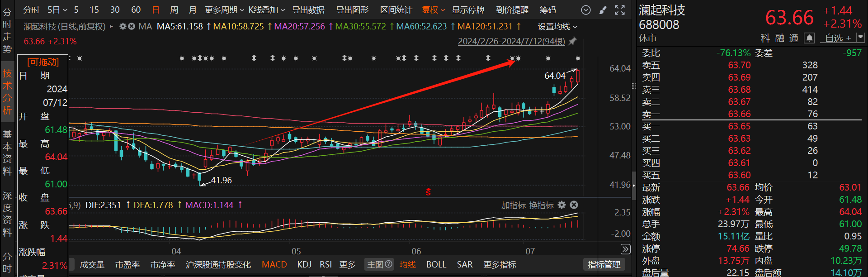Select BOLL main chart overlay

(x=436, y=264)
